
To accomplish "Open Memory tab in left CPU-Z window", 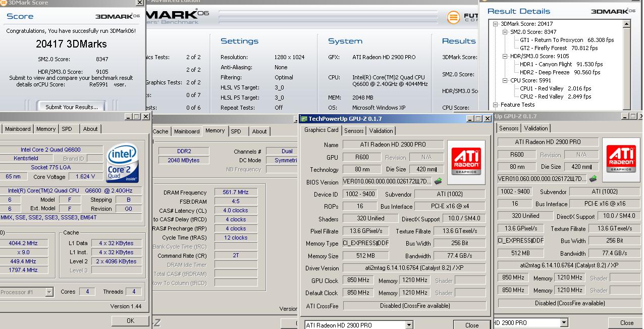I will coord(46,129).
